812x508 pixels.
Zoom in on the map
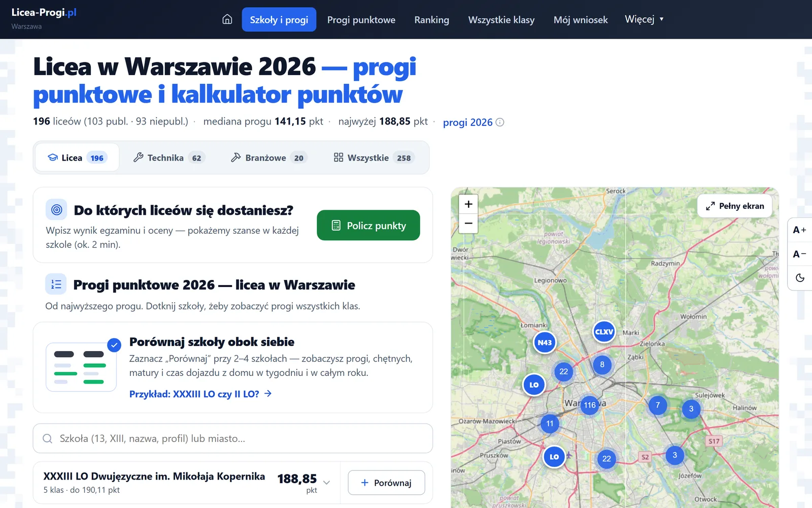click(468, 204)
